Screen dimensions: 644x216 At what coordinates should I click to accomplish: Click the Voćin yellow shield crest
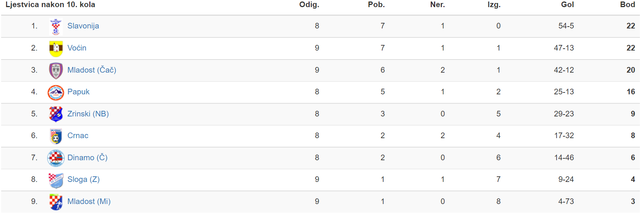click(56, 48)
